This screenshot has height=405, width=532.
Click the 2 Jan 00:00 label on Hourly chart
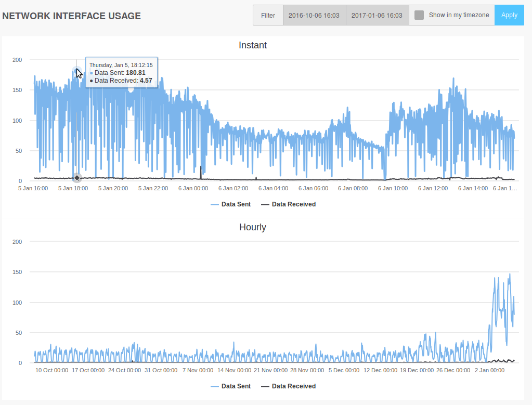(x=489, y=370)
